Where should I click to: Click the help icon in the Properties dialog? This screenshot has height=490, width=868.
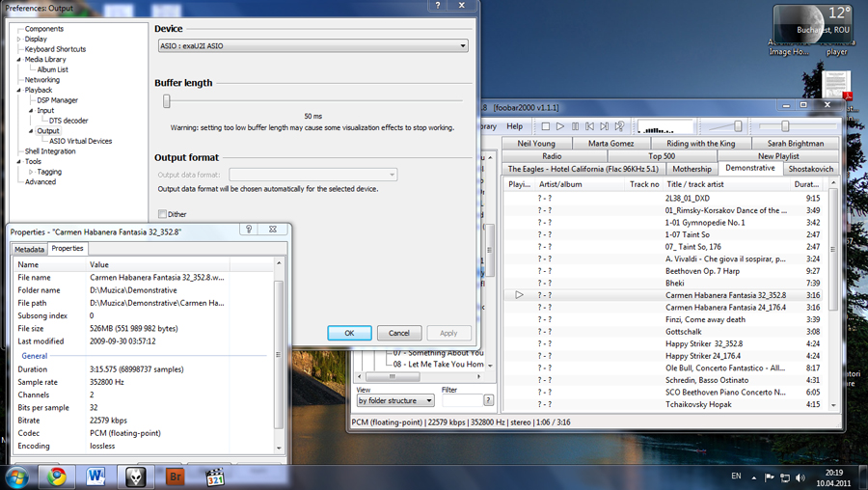coord(249,230)
